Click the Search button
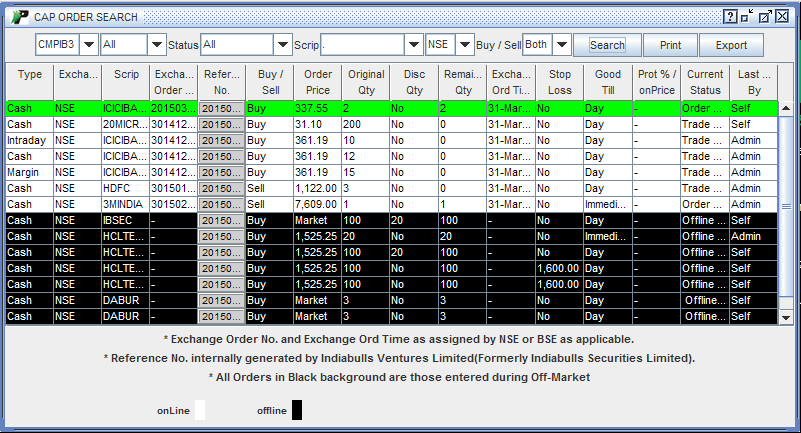This screenshot has height=433, width=801. 607,45
